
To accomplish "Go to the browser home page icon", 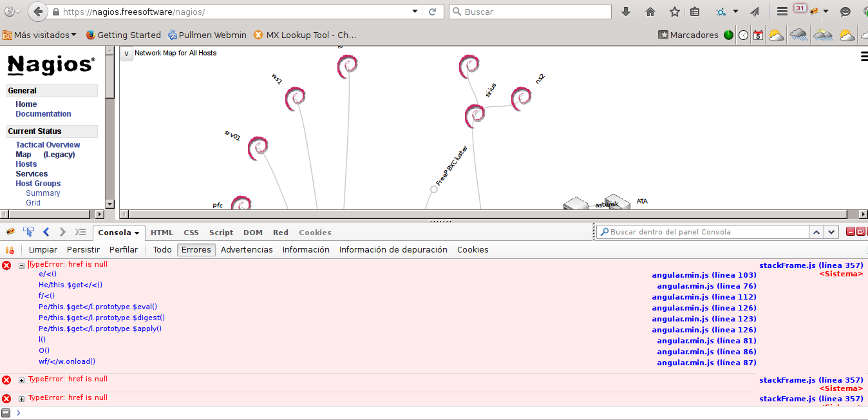I will [650, 12].
